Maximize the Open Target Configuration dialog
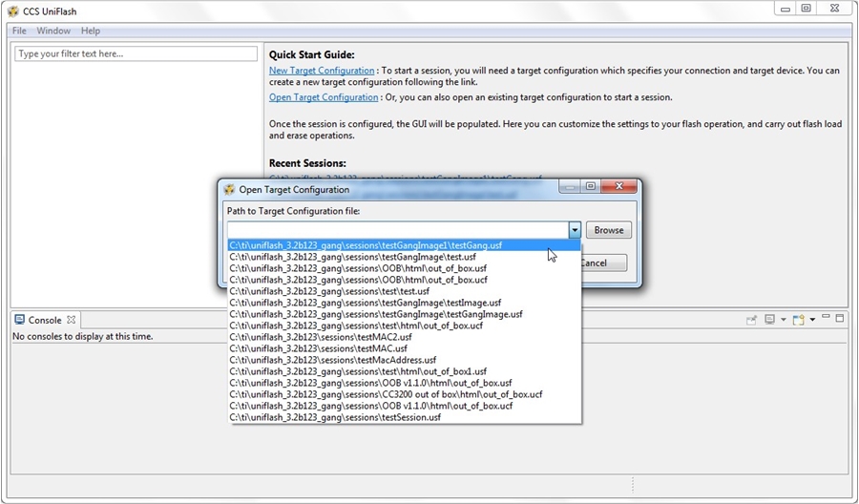 [591, 187]
